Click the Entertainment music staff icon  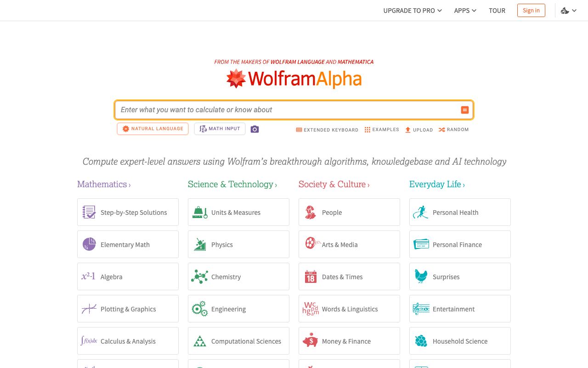pos(421,309)
